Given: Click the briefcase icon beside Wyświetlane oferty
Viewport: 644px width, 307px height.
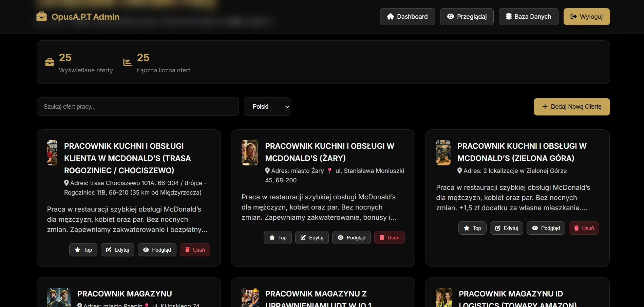Looking at the screenshot, I should (50, 62).
